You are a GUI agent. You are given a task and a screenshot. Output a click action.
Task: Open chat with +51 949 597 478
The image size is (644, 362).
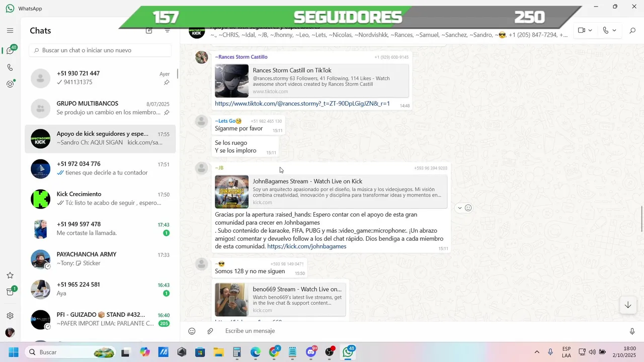coord(100,229)
